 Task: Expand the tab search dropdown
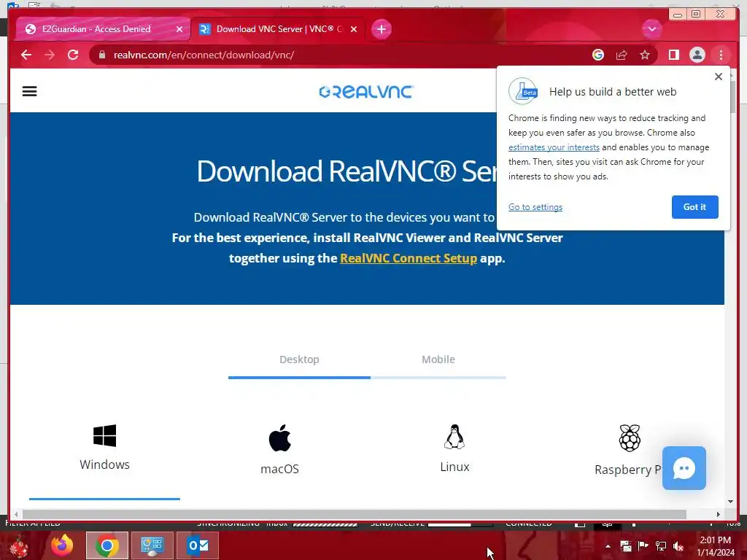click(651, 29)
